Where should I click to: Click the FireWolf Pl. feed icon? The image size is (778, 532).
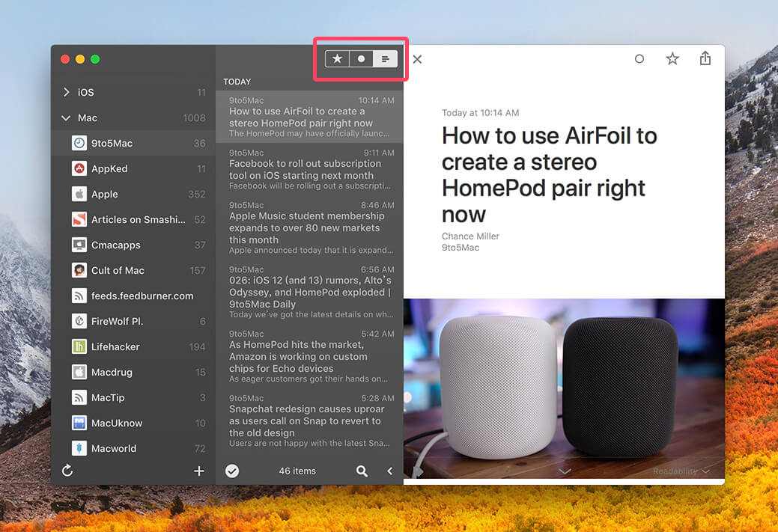pyautogui.click(x=79, y=321)
